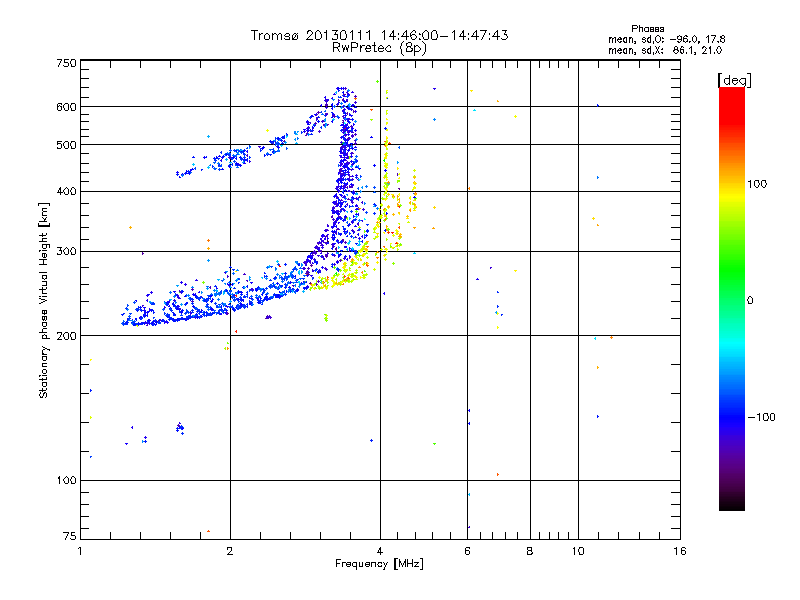
Task: Click the x-axis tick label "8"
Action: [x=530, y=551]
